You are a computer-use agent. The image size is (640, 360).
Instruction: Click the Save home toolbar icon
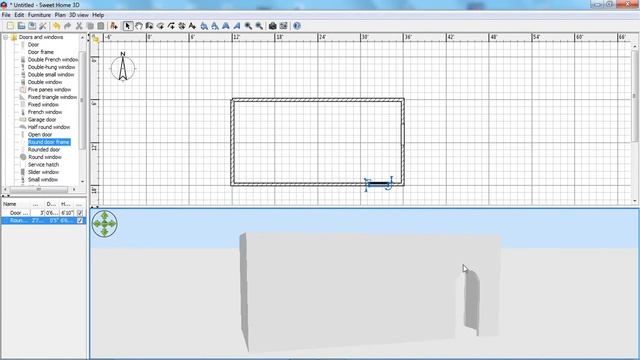coord(32,26)
